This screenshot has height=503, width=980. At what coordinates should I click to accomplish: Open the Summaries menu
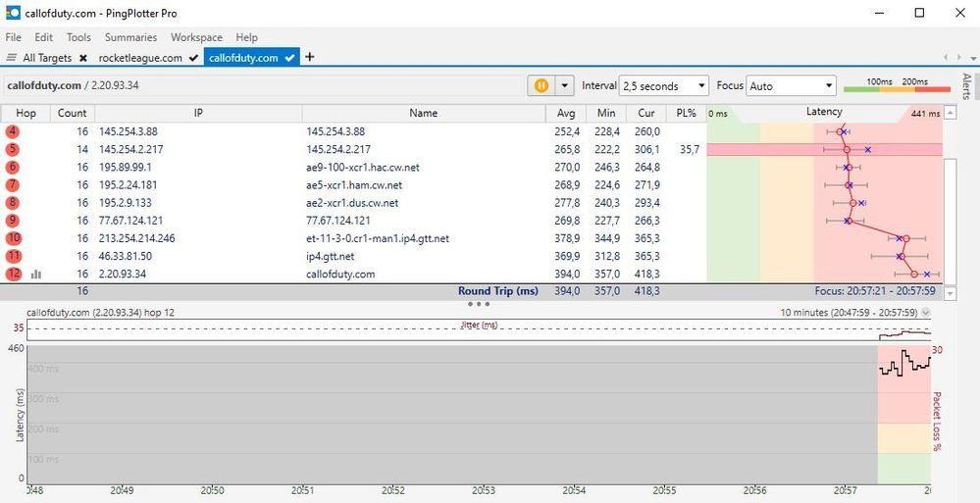(x=130, y=37)
